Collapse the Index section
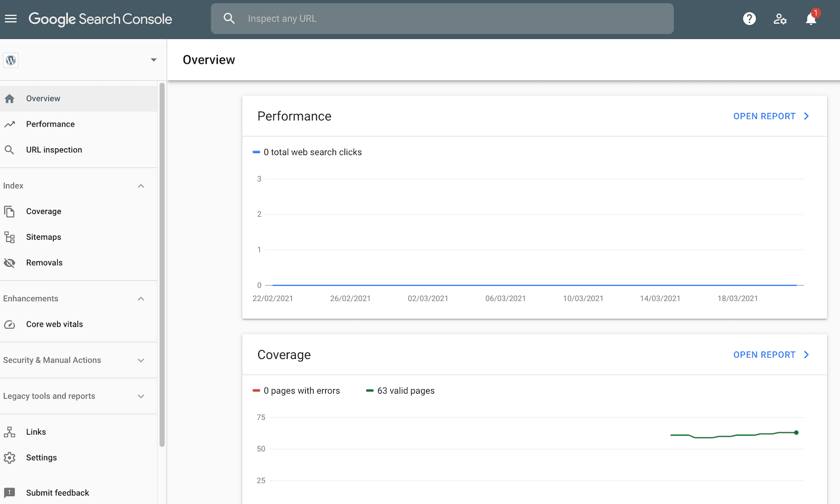The width and height of the screenshot is (840, 504). 141,186
